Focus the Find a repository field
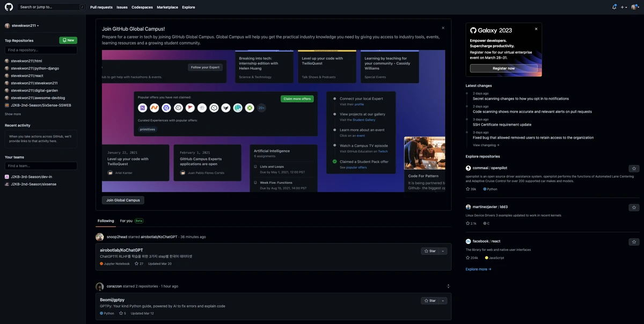This screenshot has width=644, height=324. (x=41, y=50)
